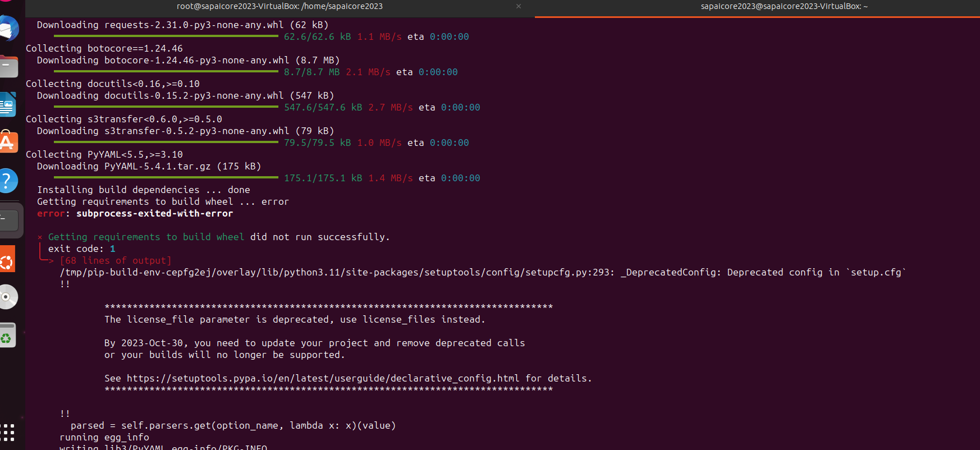Click the red "error: subprocess-exited-with-error" line

pyautogui.click(x=135, y=213)
